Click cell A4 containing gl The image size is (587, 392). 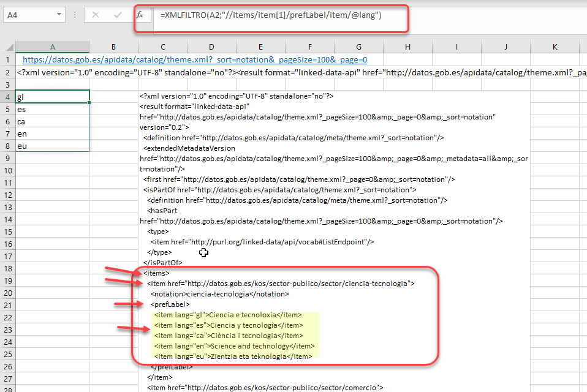[x=53, y=97]
